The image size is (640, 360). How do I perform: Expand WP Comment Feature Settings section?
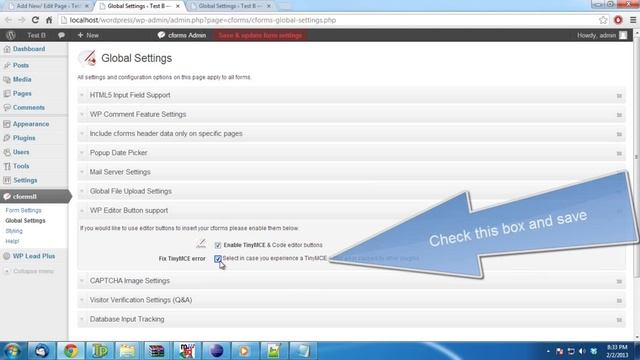[351, 114]
